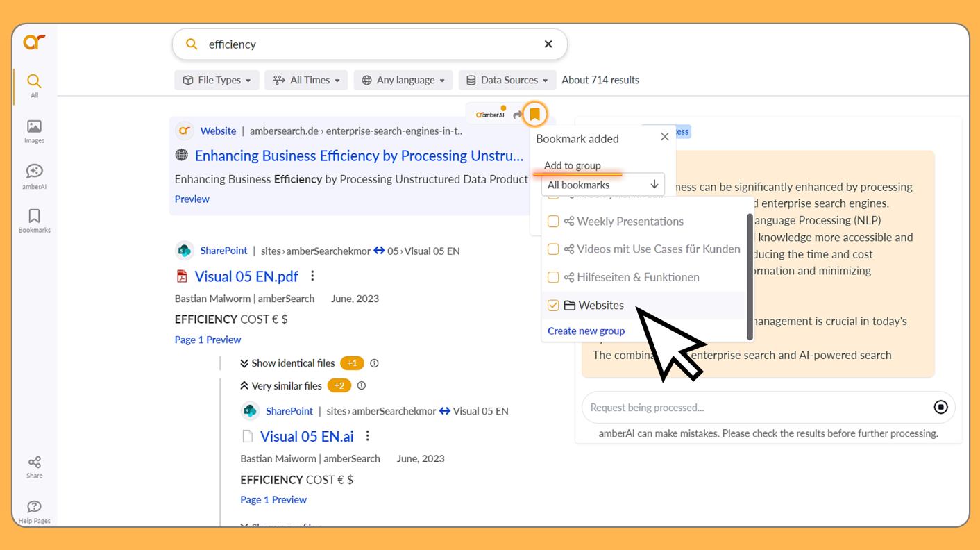Click the amberSearch logo in the sidebar
Viewport: 980px width, 550px height.
click(34, 42)
